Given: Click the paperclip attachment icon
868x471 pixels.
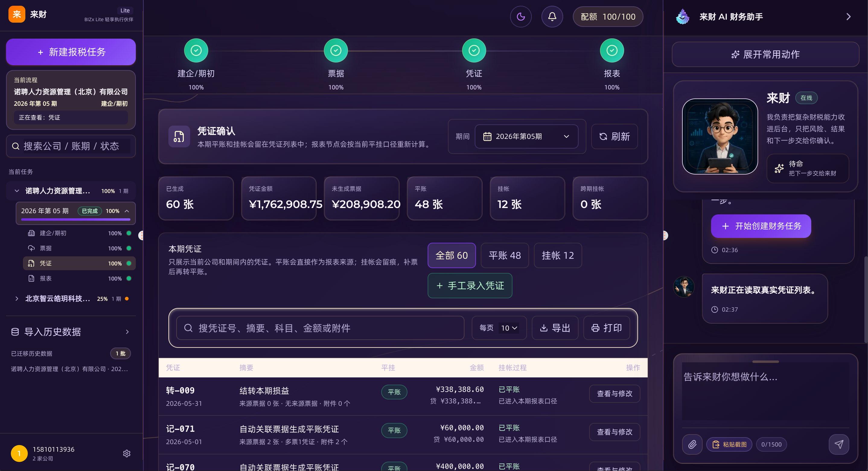Looking at the screenshot, I should [x=692, y=444].
